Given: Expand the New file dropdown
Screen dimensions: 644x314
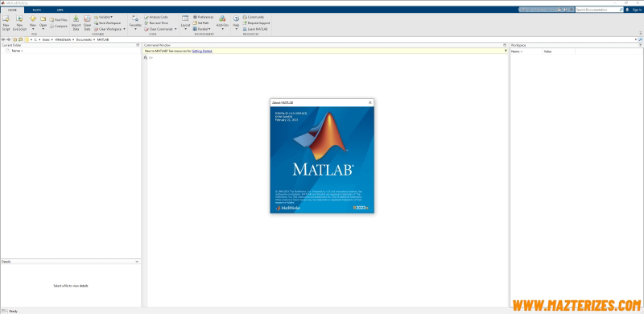Looking at the screenshot, I should click(33, 29).
